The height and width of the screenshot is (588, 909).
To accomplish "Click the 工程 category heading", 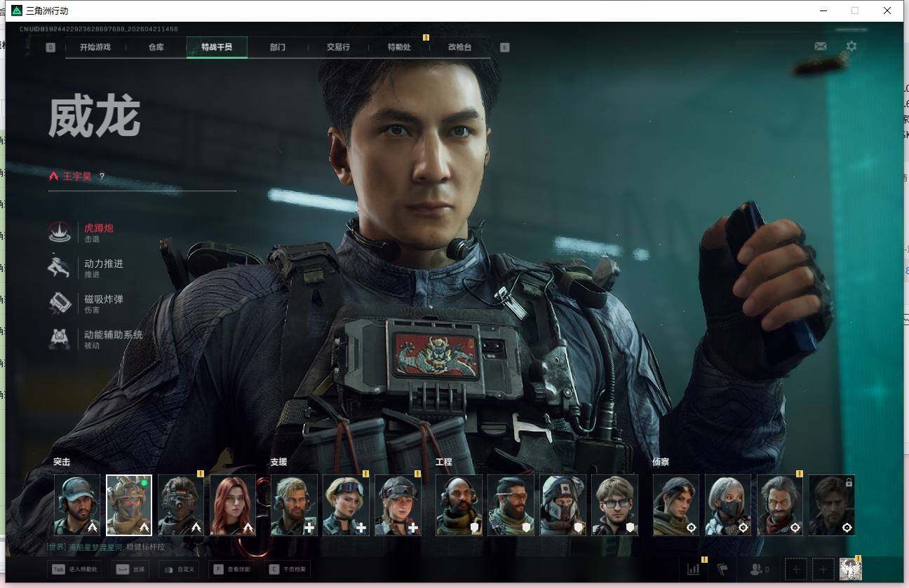I will pos(443,462).
